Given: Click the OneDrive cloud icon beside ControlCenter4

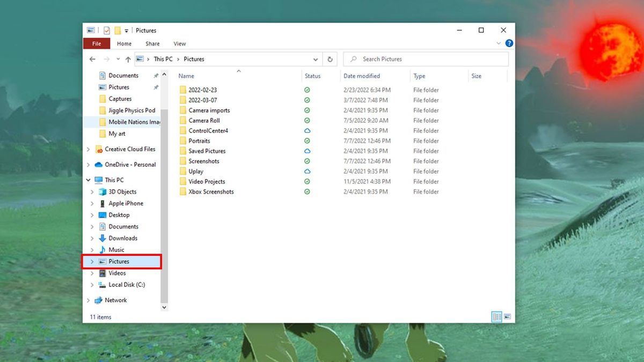Looking at the screenshot, I should tap(306, 130).
